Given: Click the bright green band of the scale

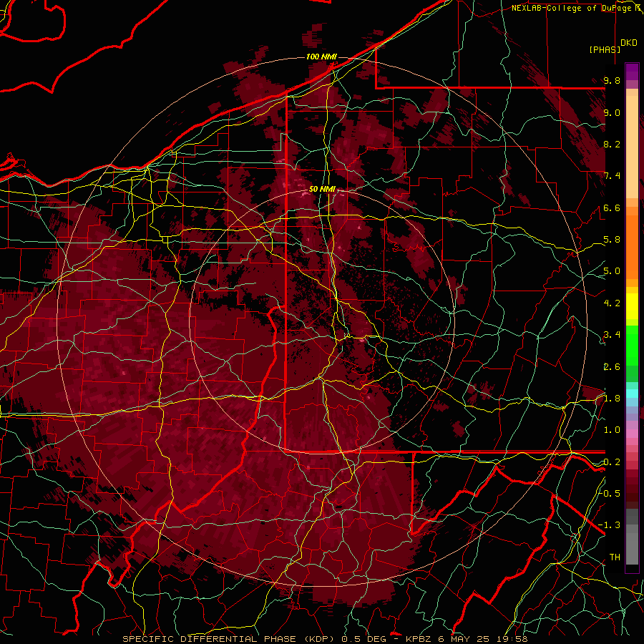Looking at the screenshot, I should (632, 344).
